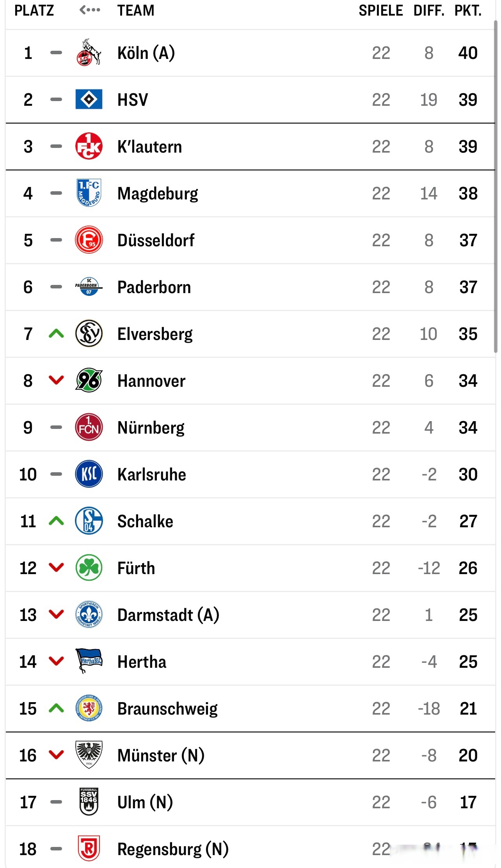
Task: Click the Karlsruhe KSC logo
Action: (x=89, y=474)
